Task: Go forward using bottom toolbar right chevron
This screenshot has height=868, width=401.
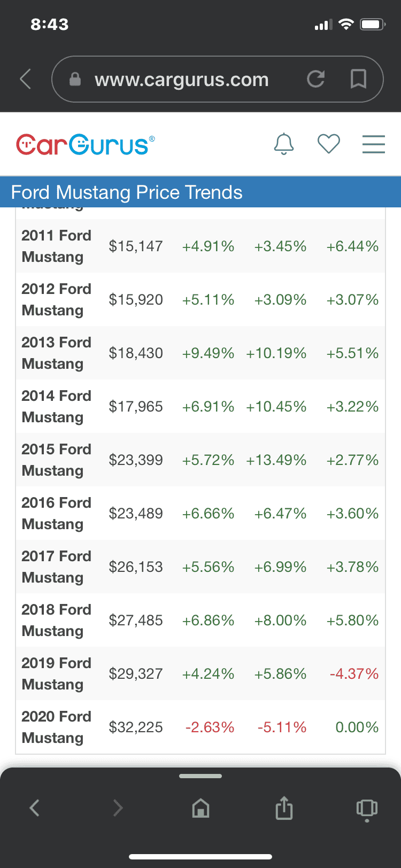Action: coord(118,808)
